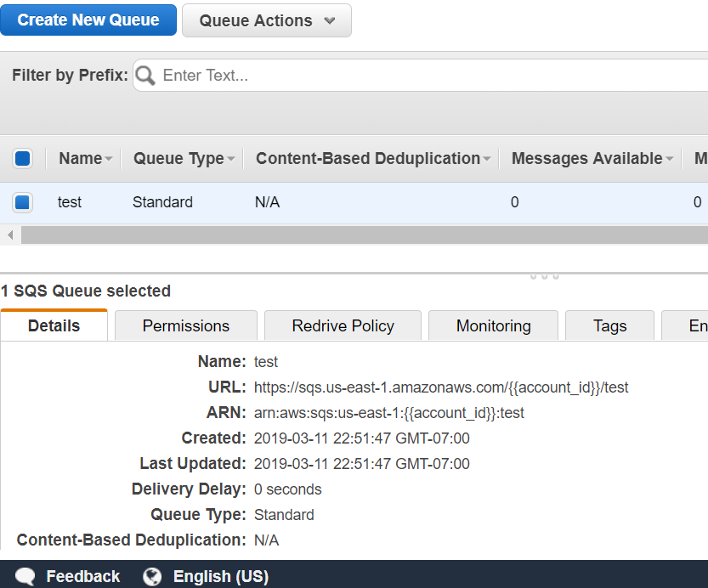Image resolution: width=708 pixels, height=588 pixels.
Task: Open the queue URL link for test
Action: 442,387
